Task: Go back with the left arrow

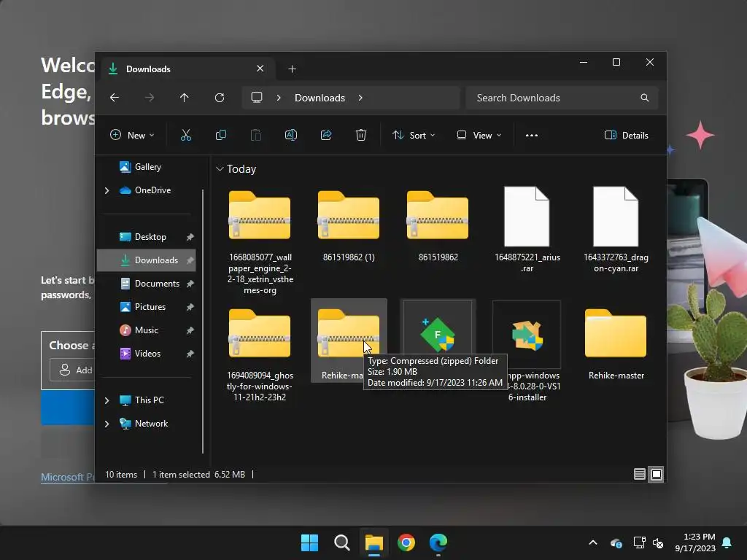Action: pos(115,98)
